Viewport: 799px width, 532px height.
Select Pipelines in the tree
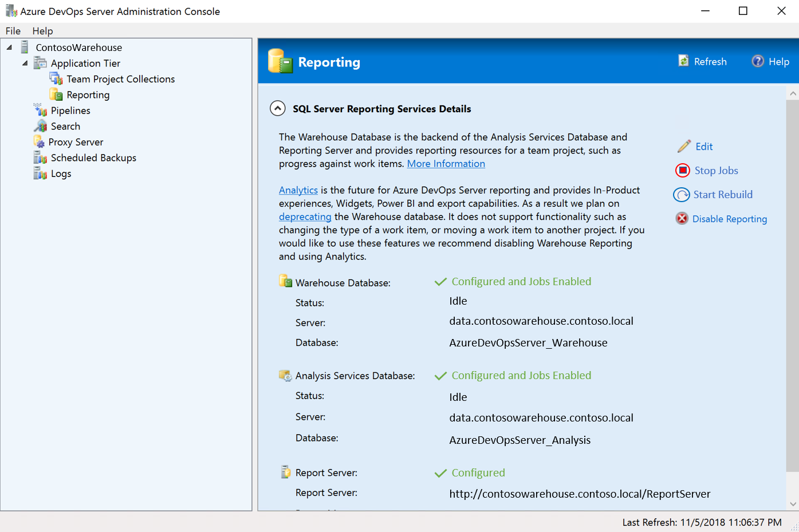(70, 111)
